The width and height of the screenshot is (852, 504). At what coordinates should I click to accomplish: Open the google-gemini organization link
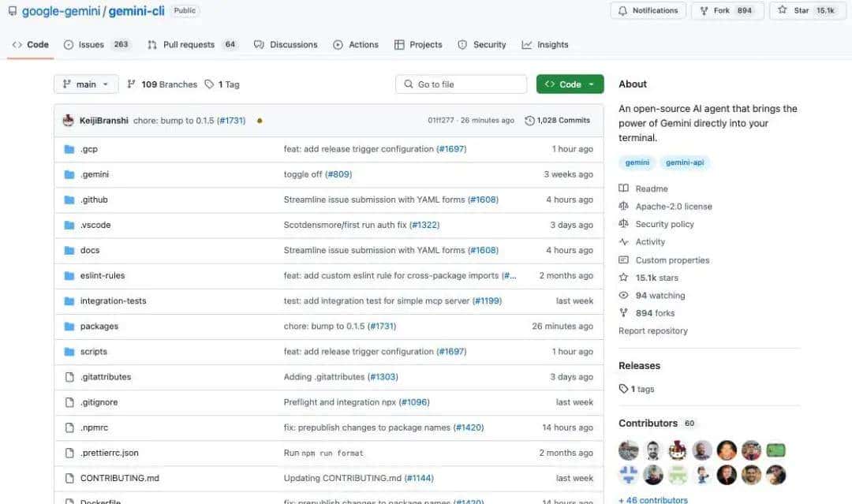61,11
